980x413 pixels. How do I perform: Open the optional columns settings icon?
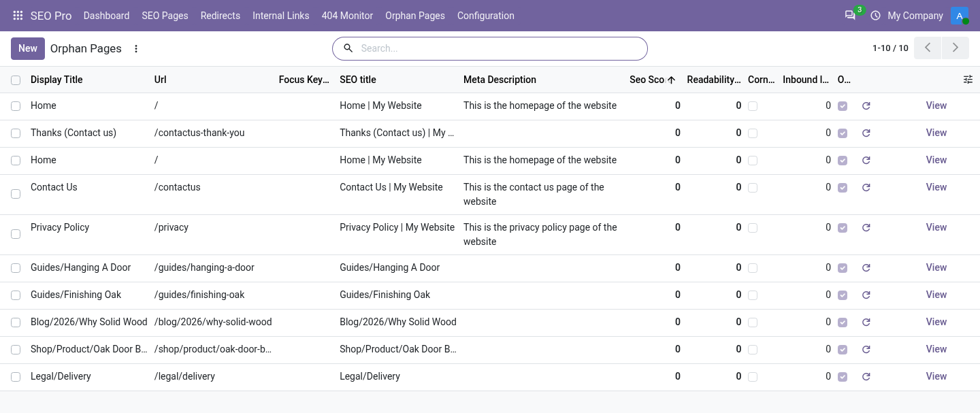pos(968,80)
